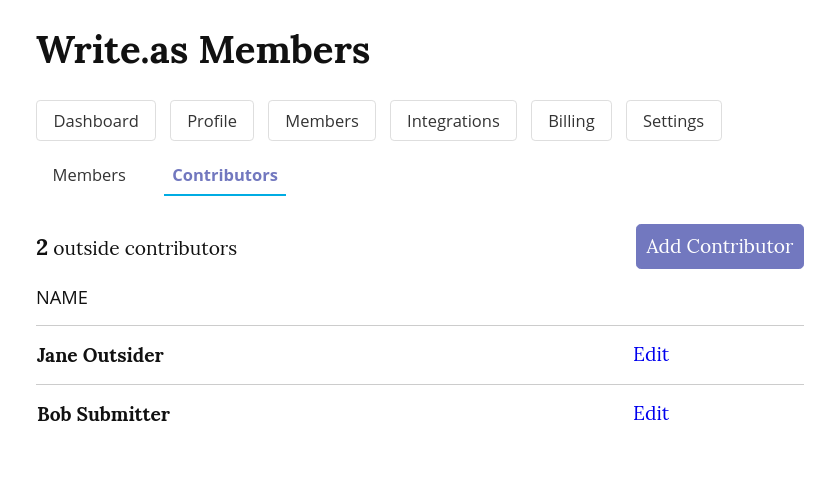Click the NAME column header
This screenshot has height=483, width=838.
tap(62, 298)
